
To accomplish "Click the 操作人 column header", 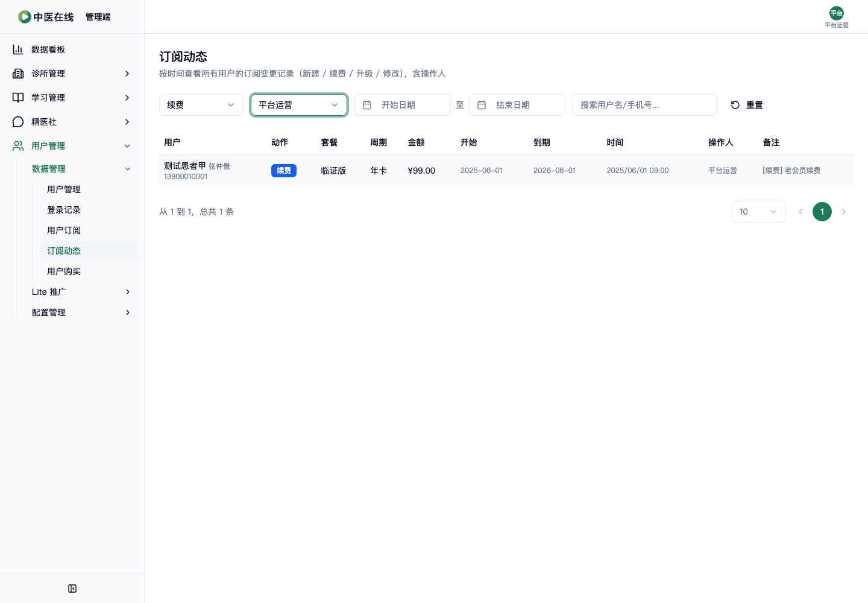I will [x=721, y=142].
